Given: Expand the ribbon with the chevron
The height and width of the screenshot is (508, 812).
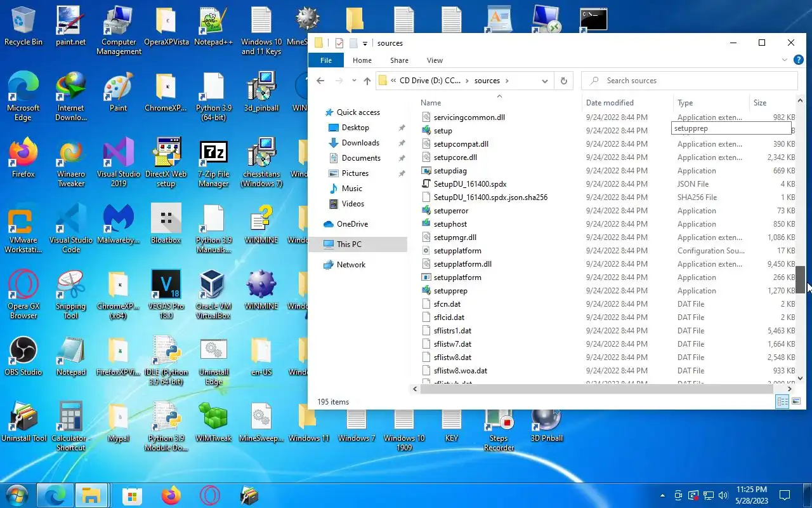Looking at the screenshot, I should [785, 60].
